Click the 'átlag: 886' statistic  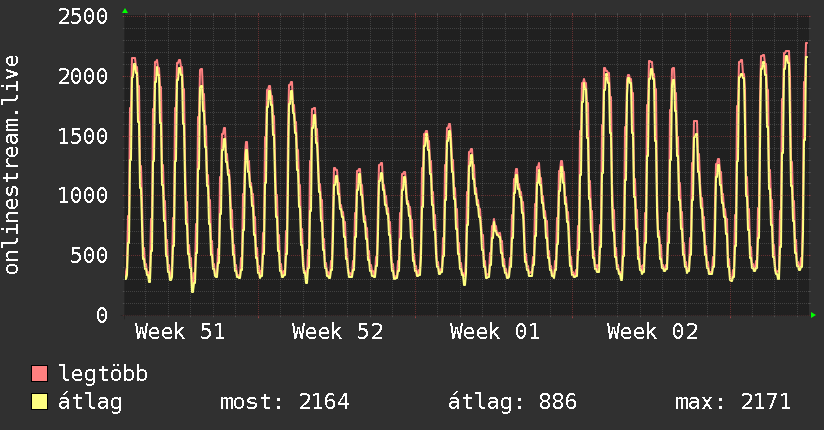[x=512, y=403]
